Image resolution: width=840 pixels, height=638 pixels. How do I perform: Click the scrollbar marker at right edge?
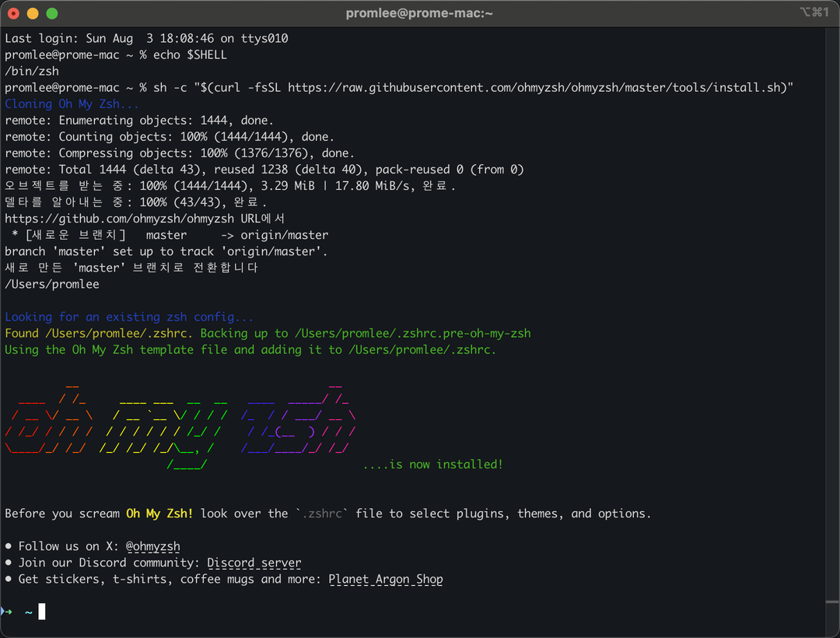832,603
